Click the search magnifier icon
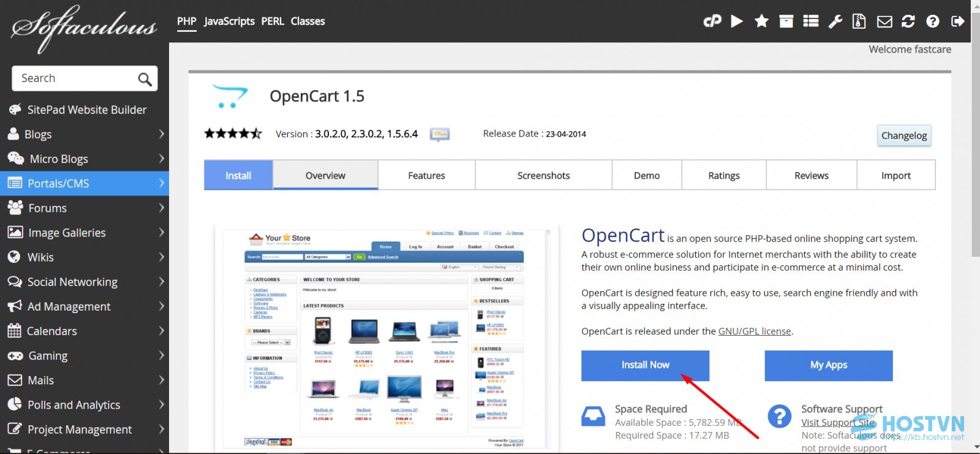 (x=145, y=79)
